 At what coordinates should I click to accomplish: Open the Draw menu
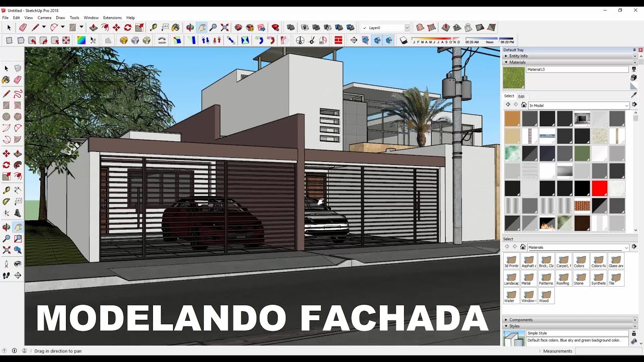click(x=60, y=18)
